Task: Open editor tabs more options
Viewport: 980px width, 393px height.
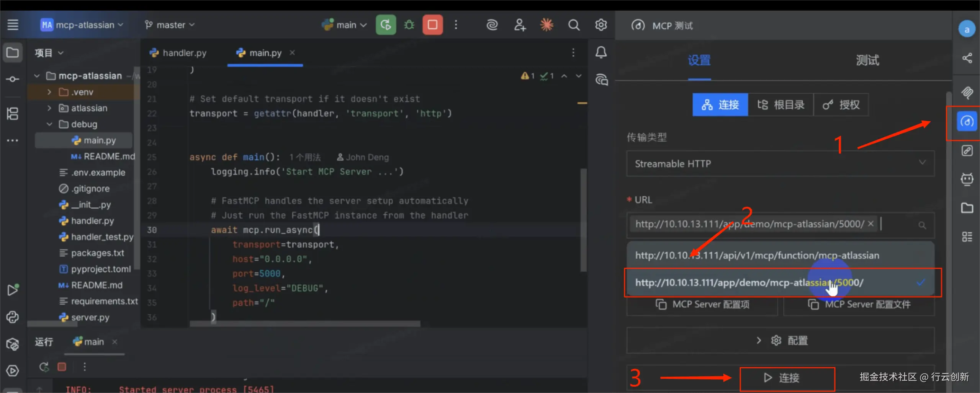Action: coord(573,52)
